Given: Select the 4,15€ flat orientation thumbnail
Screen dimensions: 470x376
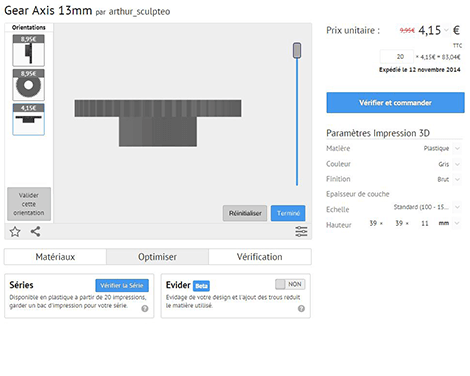Looking at the screenshot, I should (28, 119).
